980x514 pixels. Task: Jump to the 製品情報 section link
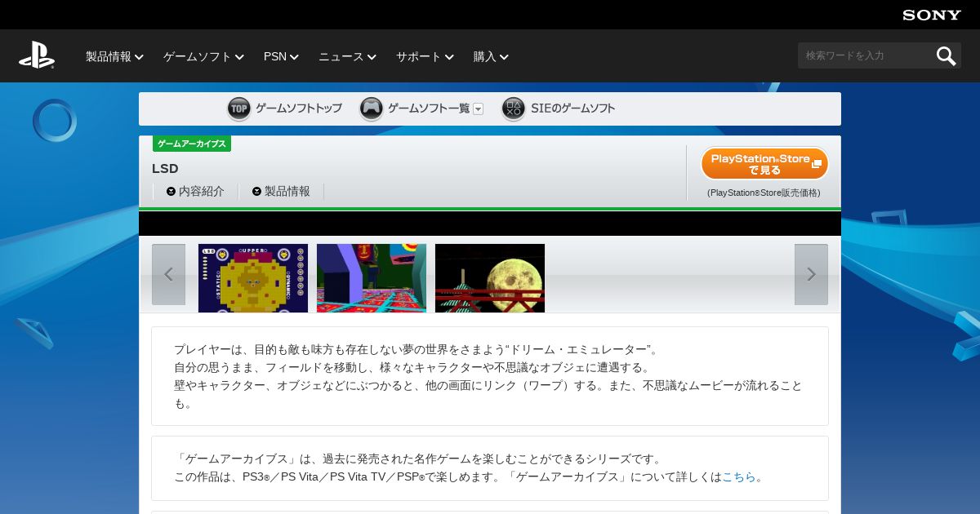point(287,192)
